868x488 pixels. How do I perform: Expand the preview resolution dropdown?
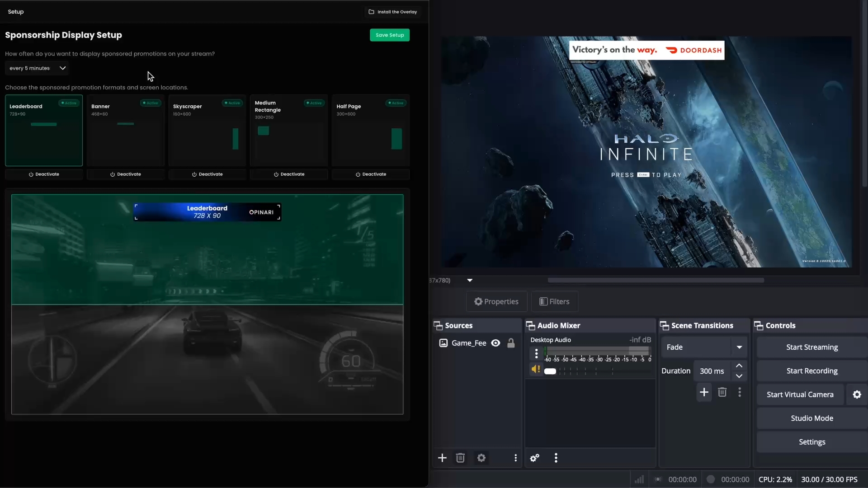point(469,280)
